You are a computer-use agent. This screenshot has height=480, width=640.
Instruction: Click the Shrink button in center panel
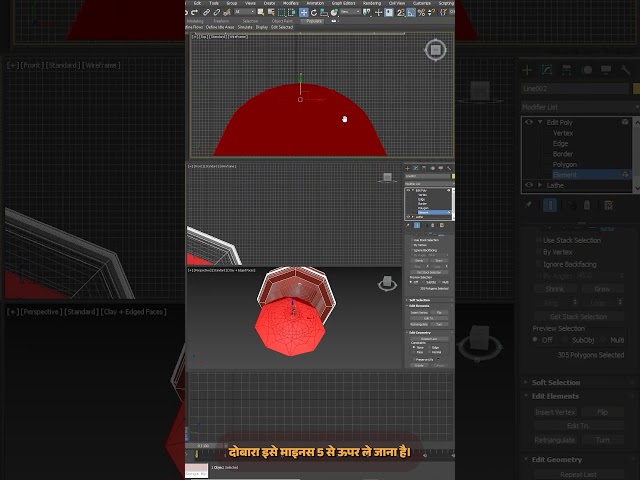pyautogui.click(x=419, y=260)
